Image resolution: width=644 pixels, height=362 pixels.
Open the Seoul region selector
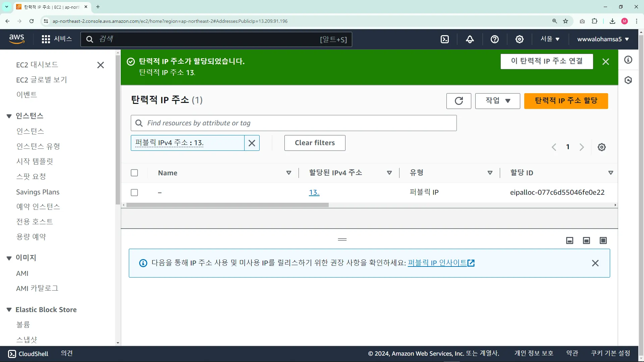point(550,39)
